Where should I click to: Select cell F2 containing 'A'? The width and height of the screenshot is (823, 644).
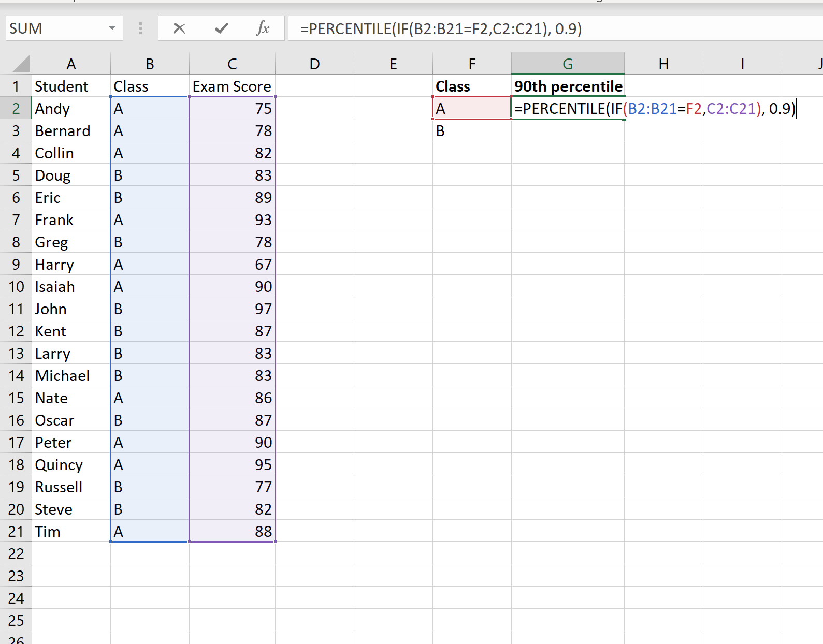click(x=472, y=108)
